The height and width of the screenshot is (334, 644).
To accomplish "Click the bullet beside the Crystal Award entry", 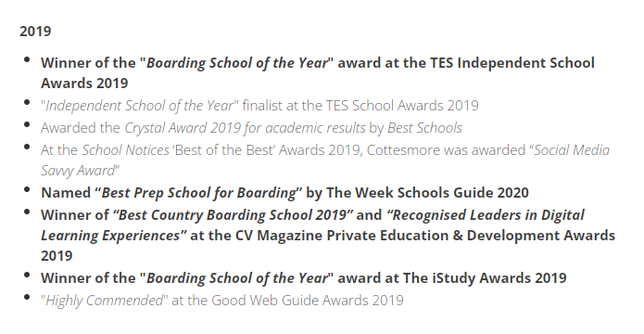I will click(x=27, y=124).
